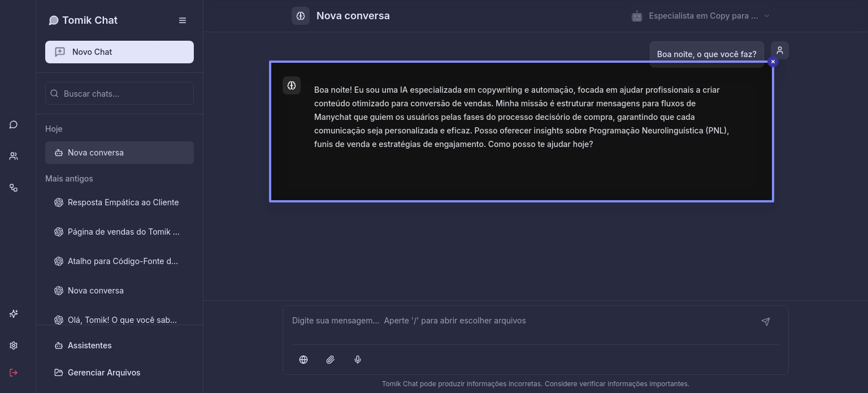
Task: Click the Novo Chat button
Action: (x=119, y=52)
